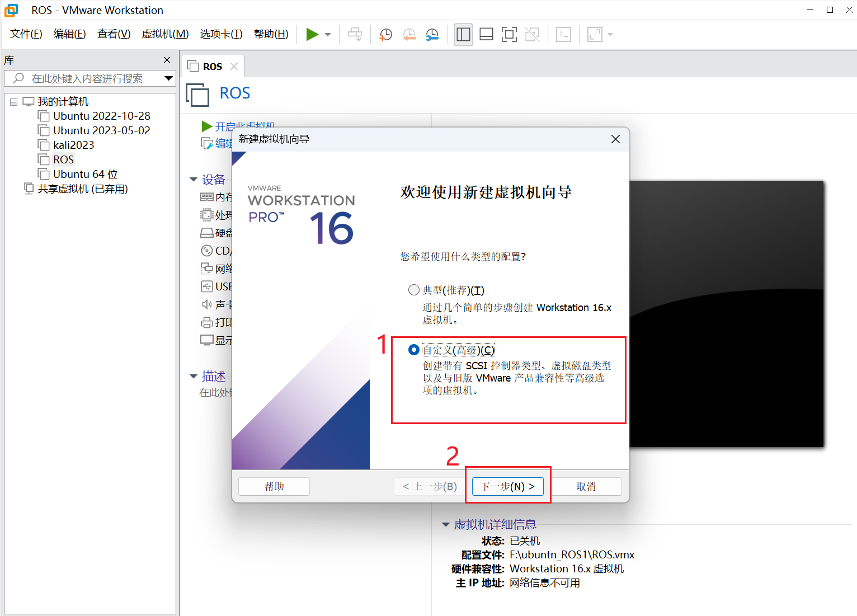Click the 帮助 button in wizard

click(x=274, y=486)
